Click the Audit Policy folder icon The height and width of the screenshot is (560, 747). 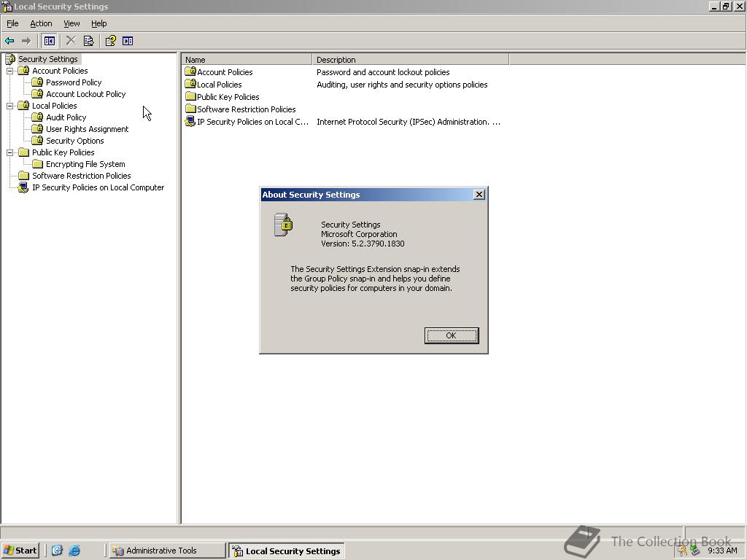tap(38, 117)
